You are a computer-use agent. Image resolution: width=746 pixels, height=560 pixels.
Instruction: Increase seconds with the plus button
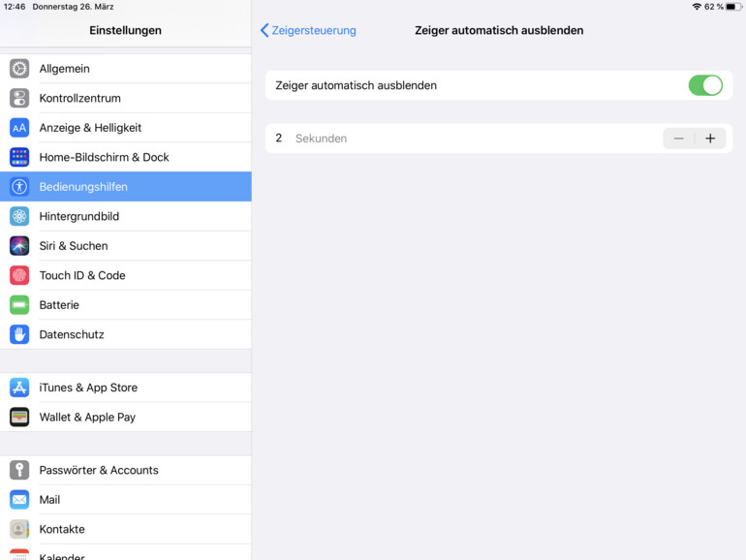(710, 139)
